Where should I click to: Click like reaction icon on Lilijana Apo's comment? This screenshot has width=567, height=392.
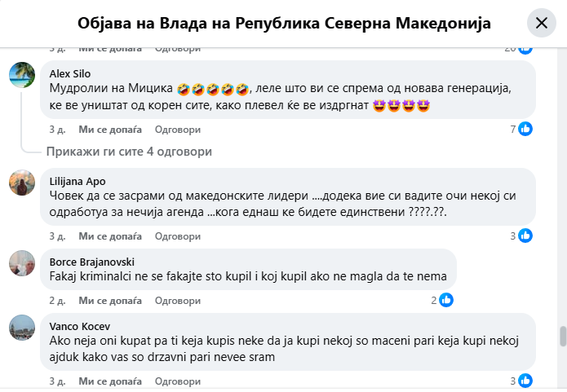(x=526, y=236)
